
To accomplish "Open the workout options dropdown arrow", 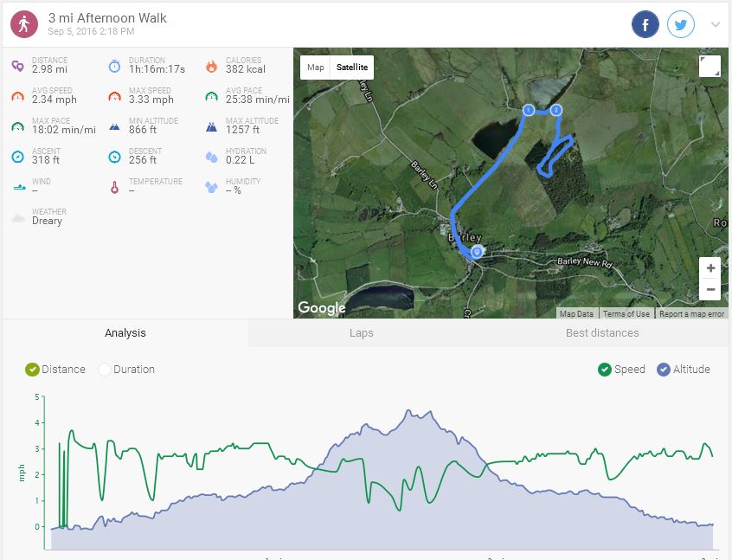I will point(716,25).
